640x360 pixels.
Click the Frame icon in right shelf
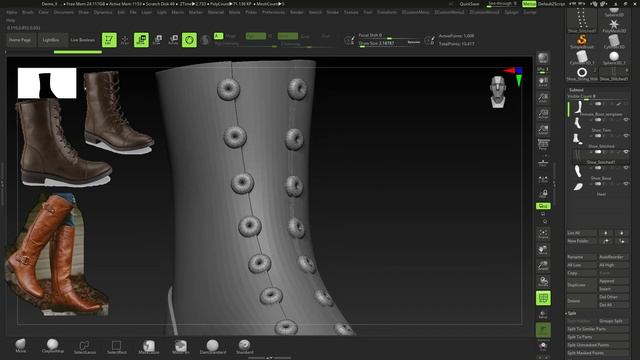[543, 234]
